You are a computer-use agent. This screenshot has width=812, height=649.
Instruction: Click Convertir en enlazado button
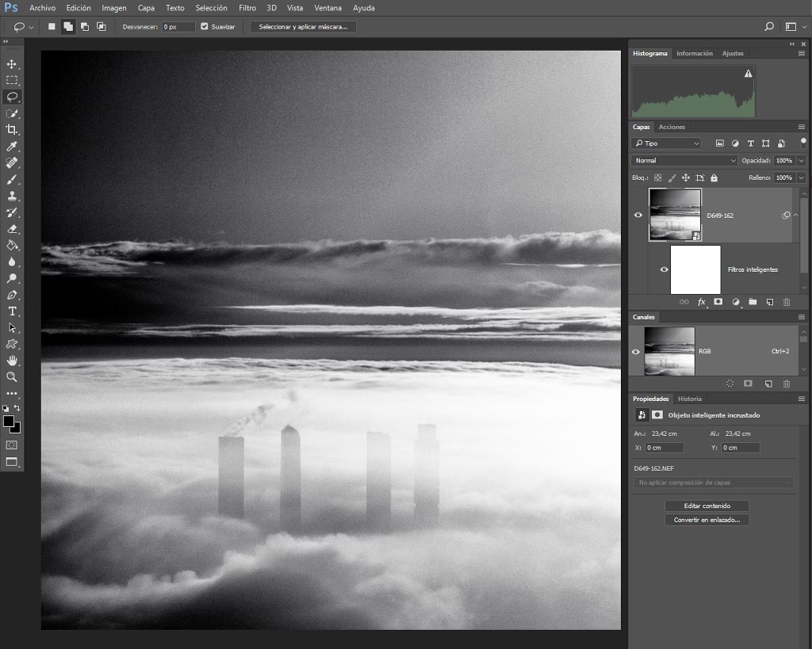tap(707, 520)
